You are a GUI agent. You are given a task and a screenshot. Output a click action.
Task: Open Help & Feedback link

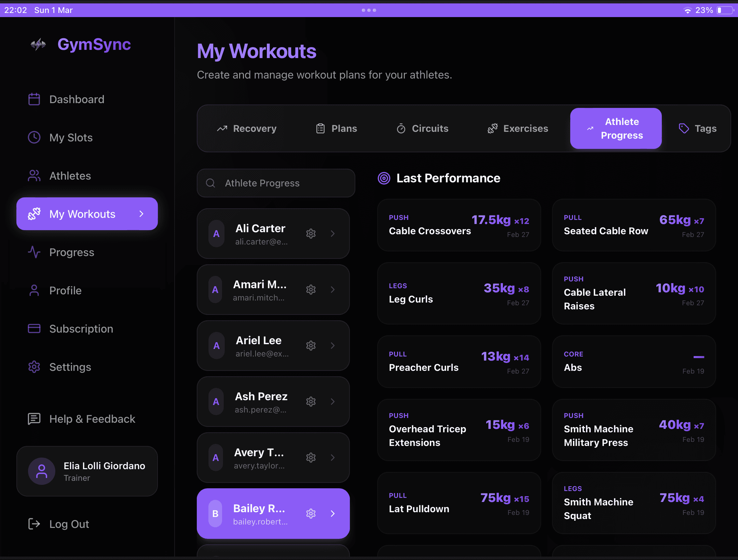point(92,419)
